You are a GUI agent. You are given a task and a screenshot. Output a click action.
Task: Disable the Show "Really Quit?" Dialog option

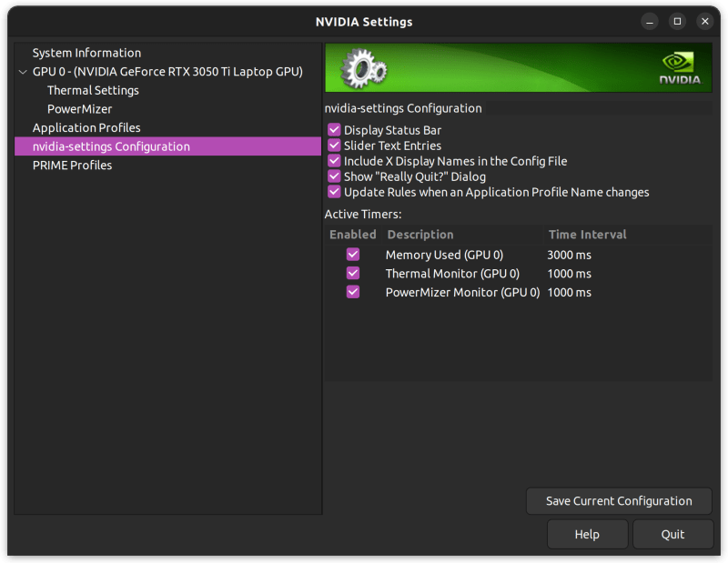334,176
